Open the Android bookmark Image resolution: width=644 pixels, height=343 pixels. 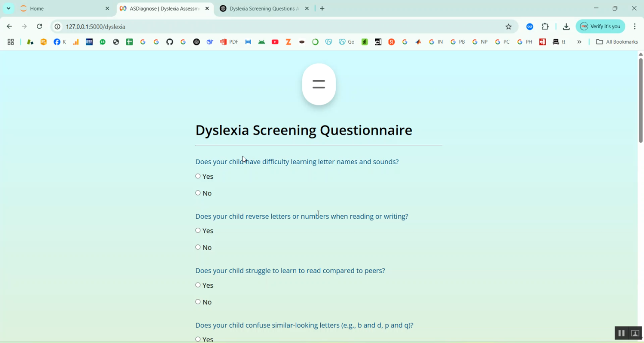click(x=261, y=42)
